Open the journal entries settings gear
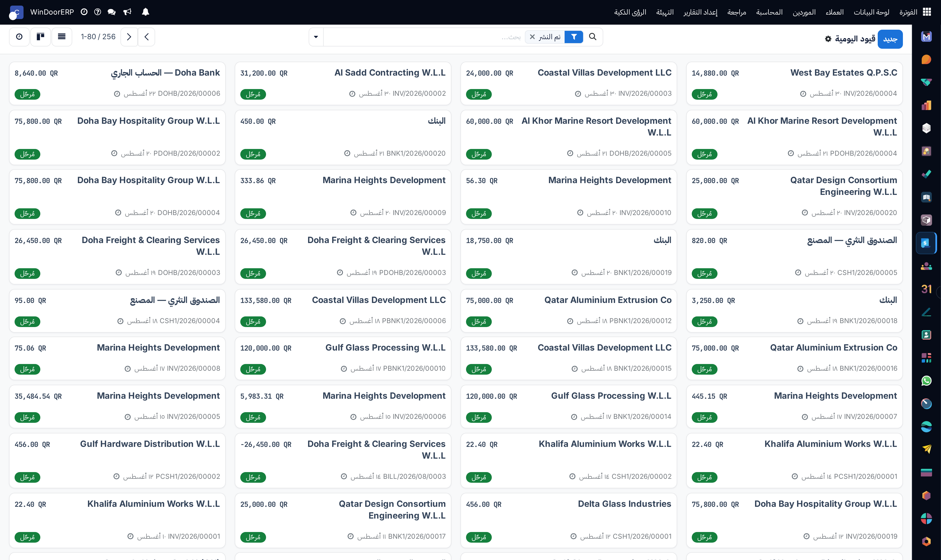 tap(828, 39)
